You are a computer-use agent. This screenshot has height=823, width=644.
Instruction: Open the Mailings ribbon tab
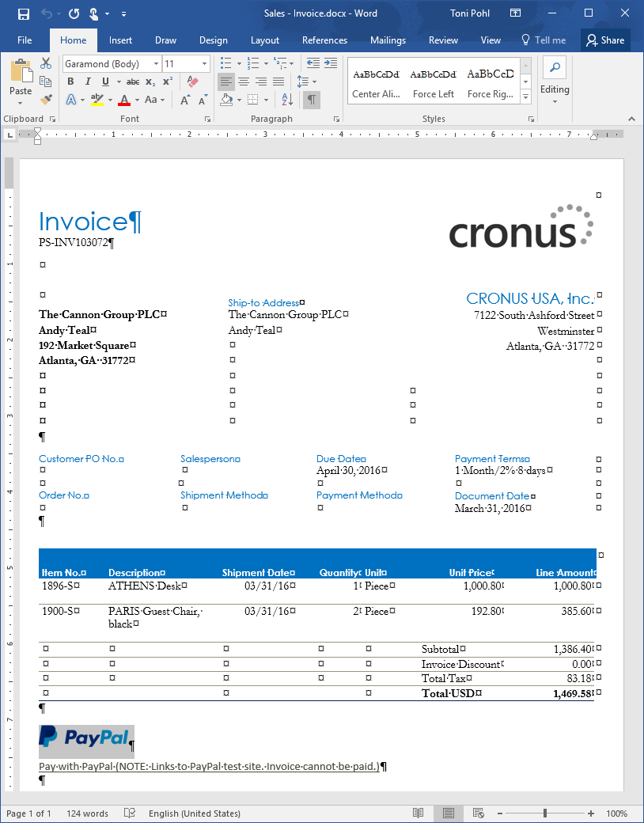click(388, 40)
